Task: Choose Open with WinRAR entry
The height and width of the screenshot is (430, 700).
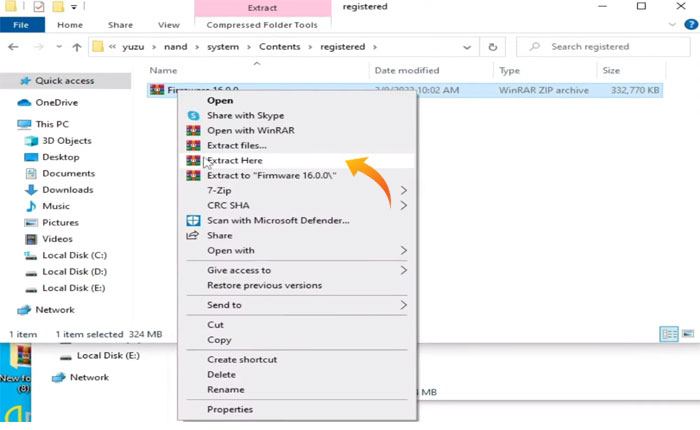Action: (x=250, y=130)
